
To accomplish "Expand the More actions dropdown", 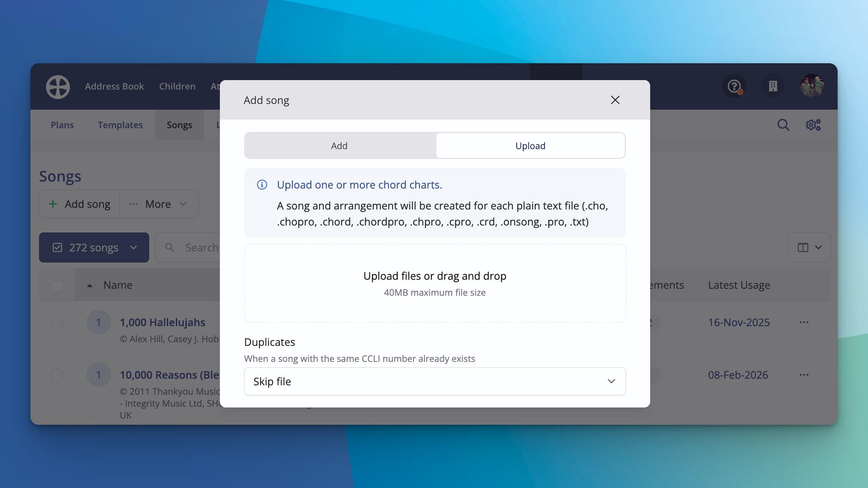I will tap(158, 204).
